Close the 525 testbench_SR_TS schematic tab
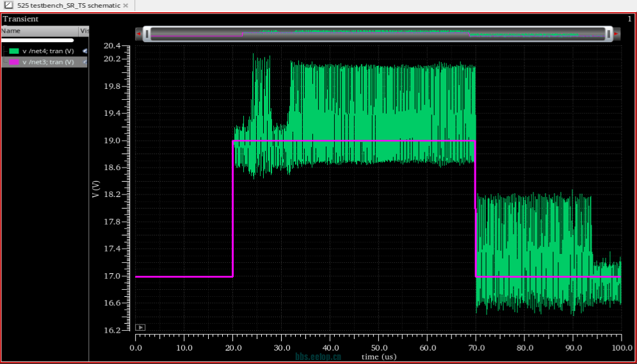Image resolution: width=637 pixels, height=364 pixels. pyautogui.click(x=125, y=6)
